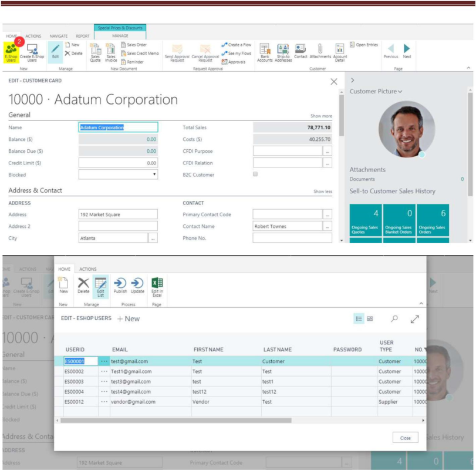Click Publish in the E-Shop Users ribbon
Viewport: 476px width, 470px height.
(120, 286)
